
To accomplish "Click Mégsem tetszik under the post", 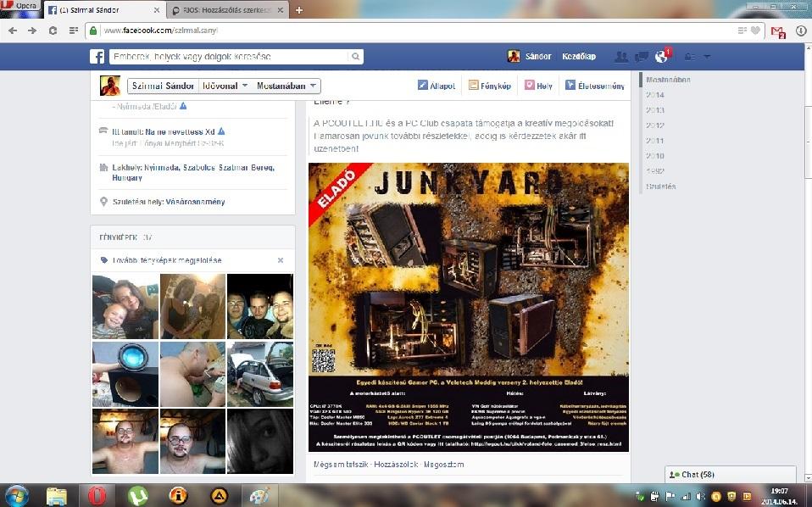I will point(341,465).
